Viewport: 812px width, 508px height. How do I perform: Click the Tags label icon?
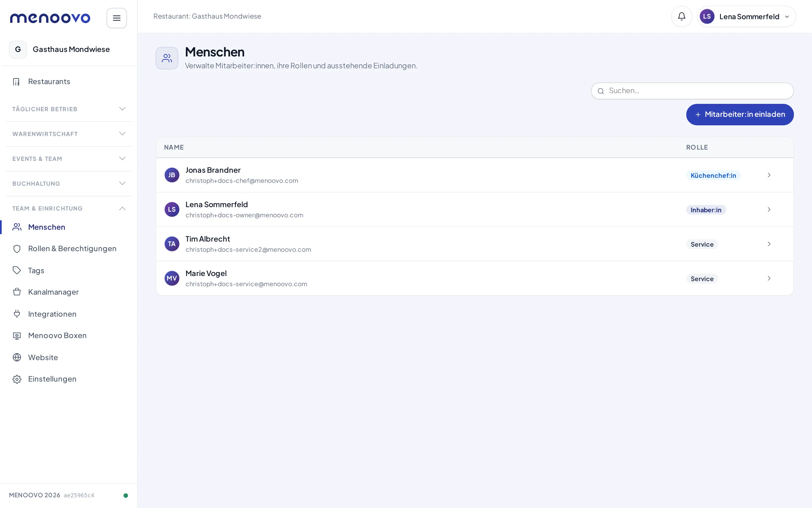coord(17,270)
